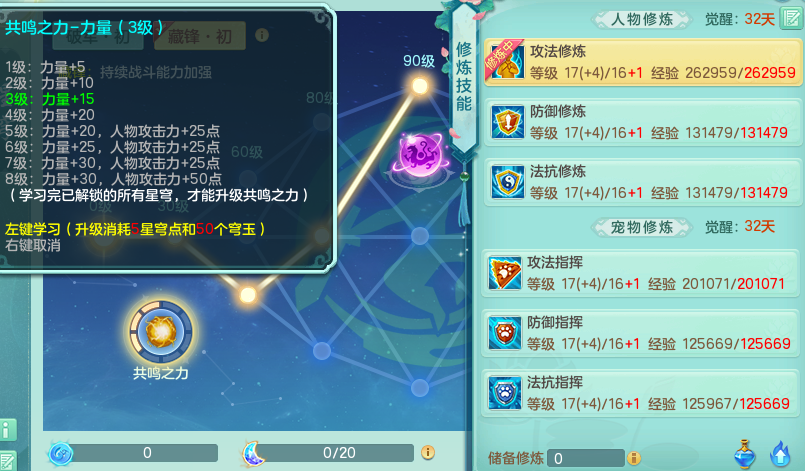Click the 0/20 moon progress bar

pos(338,453)
